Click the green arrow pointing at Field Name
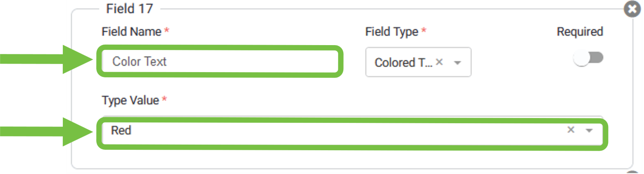The height and width of the screenshot is (174, 644). (x=48, y=60)
